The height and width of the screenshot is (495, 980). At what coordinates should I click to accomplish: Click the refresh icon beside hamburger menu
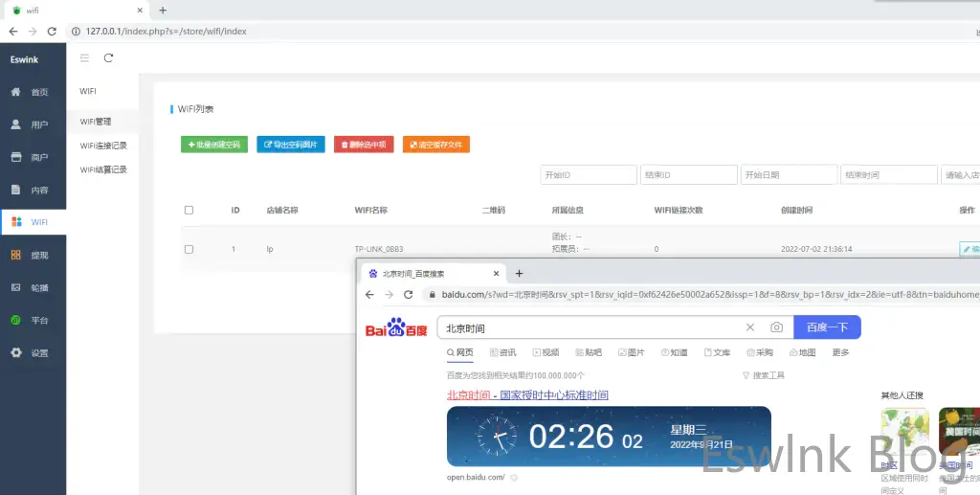pos(108,58)
